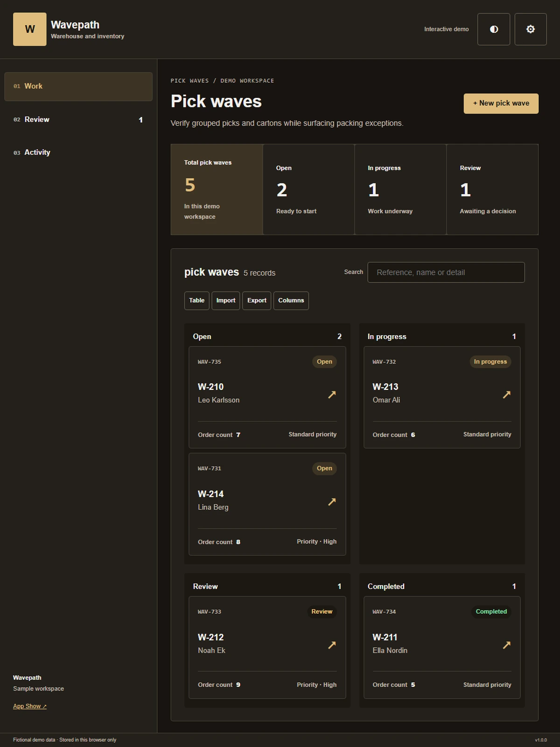This screenshot has height=747, width=560.
Task: Click the Import button
Action: [x=226, y=301]
